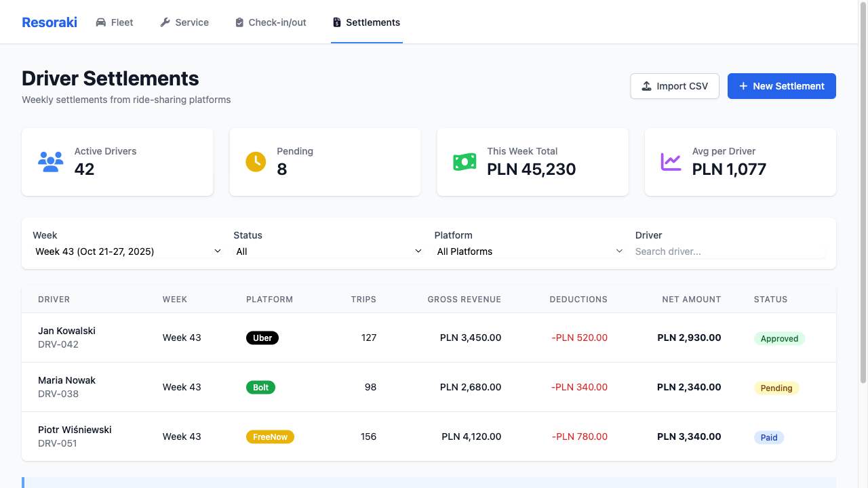Focus the Search driver input field
This screenshot has height=488, width=868.
(x=730, y=251)
